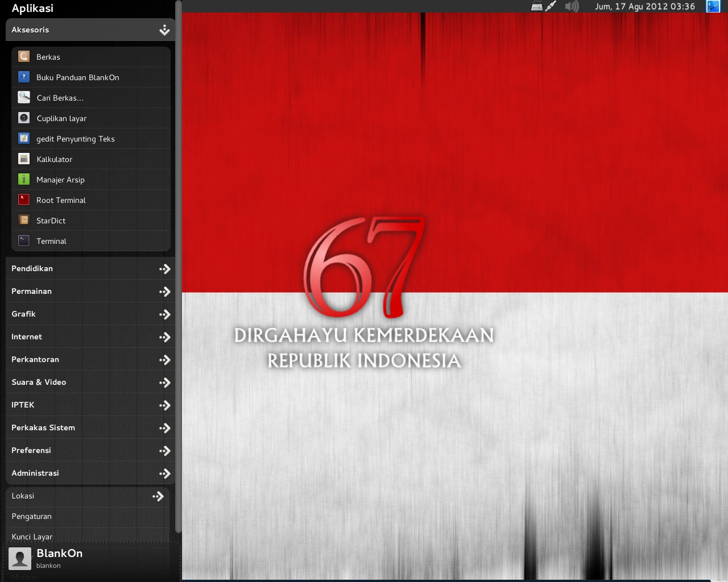Launch the Kalkulator icon
This screenshot has height=582, width=728.
24,159
